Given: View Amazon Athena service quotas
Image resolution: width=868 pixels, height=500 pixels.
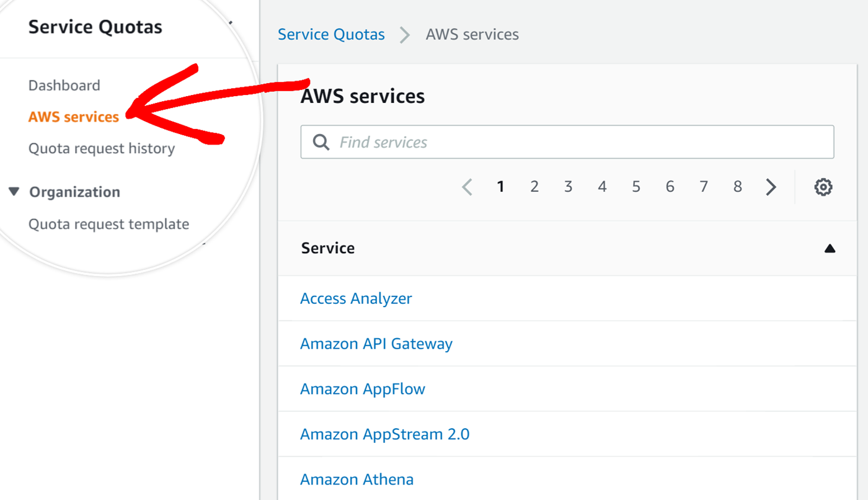Looking at the screenshot, I should 356,479.
